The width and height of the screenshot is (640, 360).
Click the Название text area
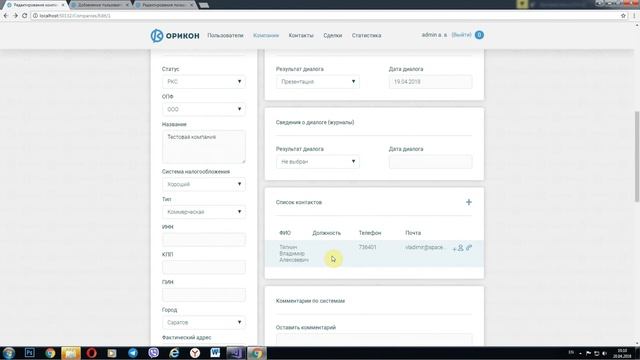tap(204, 147)
